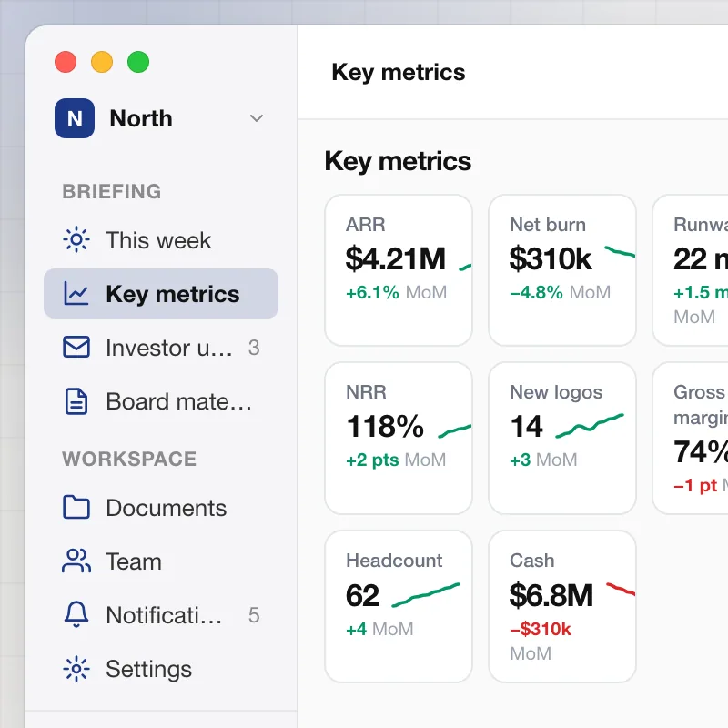Go to Documents in workspace
728x728 pixels.
(161, 507)
